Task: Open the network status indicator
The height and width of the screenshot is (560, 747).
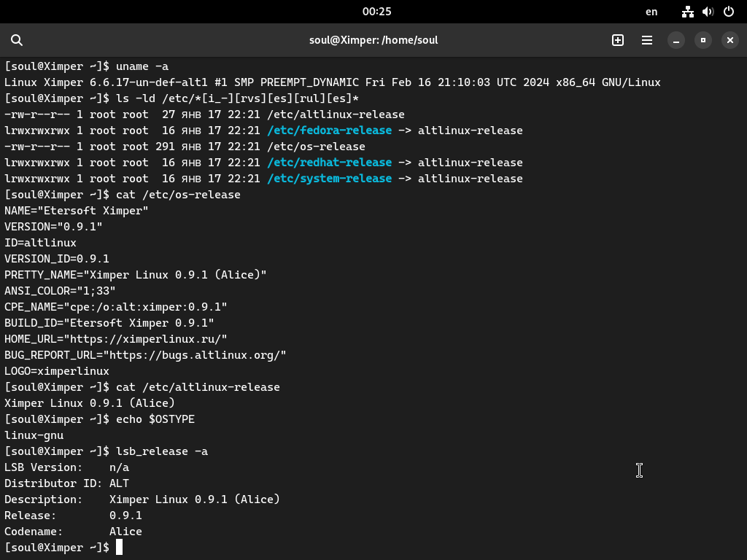Action: (x=687, y=12)
